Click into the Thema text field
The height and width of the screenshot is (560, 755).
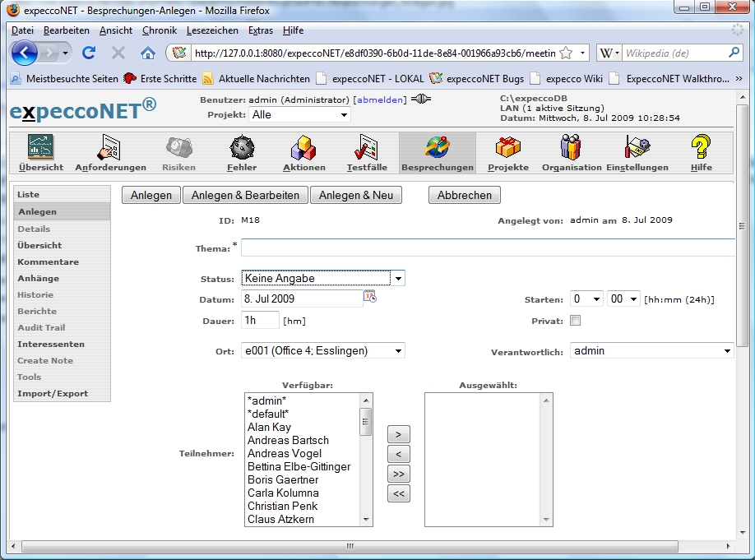pyautogui.click(x=487, y=248)
